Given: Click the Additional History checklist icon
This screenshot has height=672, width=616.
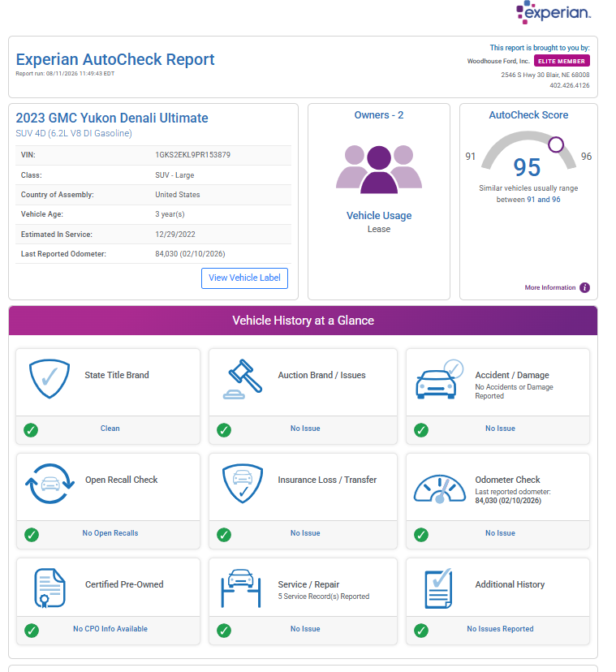Looking at the screenshot, I should point(438,588).
